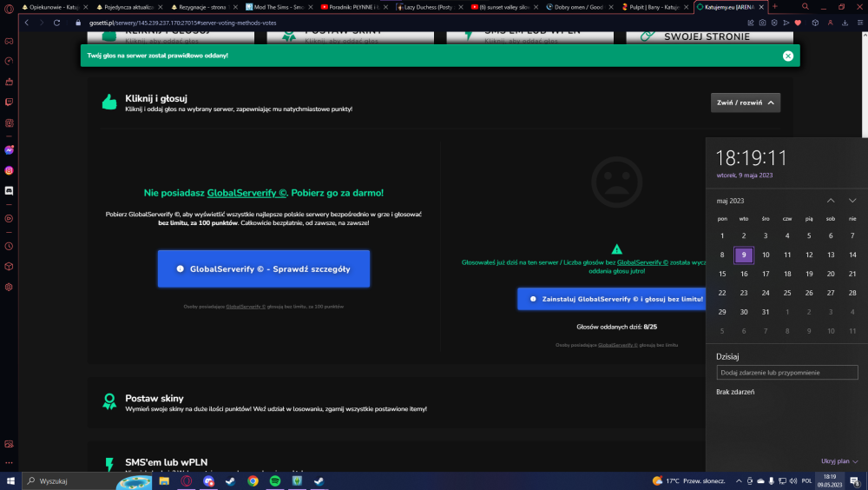868x490 pixels.
Task: Open Spotify from the taskbar
Action: pos(274,481)
